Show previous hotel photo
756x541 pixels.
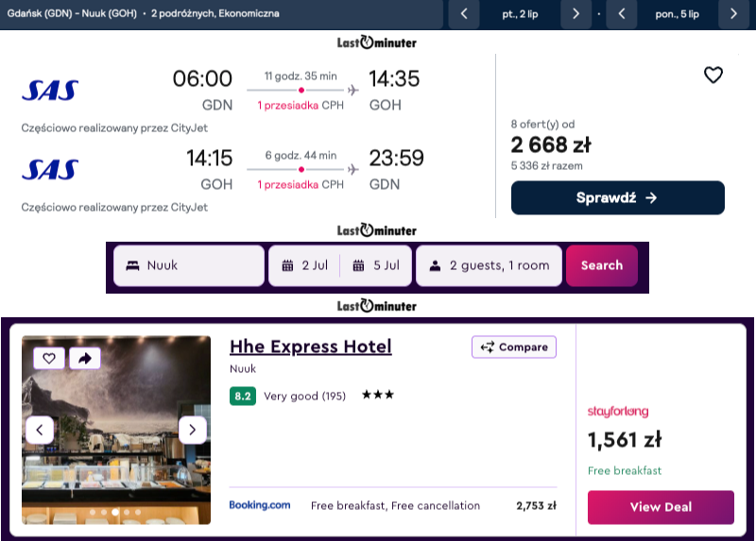[x=40, y=430]
